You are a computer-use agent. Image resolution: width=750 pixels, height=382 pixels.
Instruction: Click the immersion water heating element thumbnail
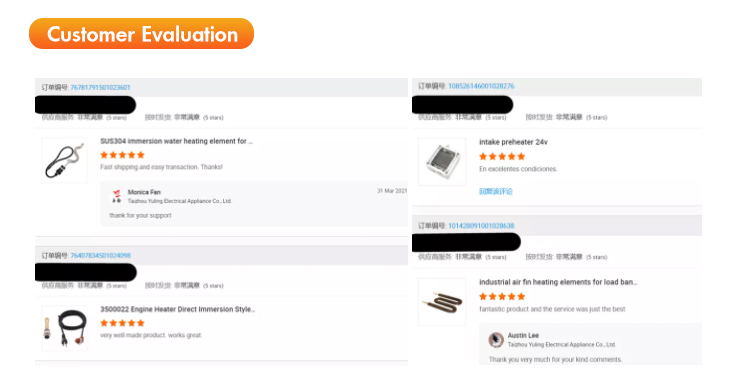pos(65,160)
